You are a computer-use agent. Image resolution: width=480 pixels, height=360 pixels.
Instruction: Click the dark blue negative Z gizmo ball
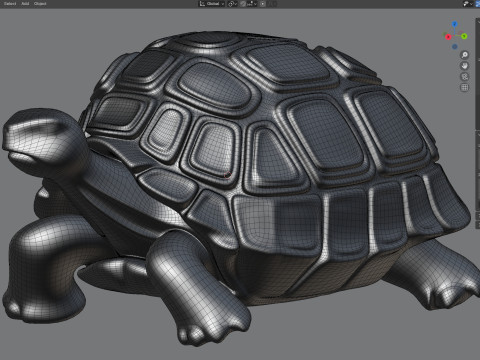pyautogui.click(x=455, y=47)
